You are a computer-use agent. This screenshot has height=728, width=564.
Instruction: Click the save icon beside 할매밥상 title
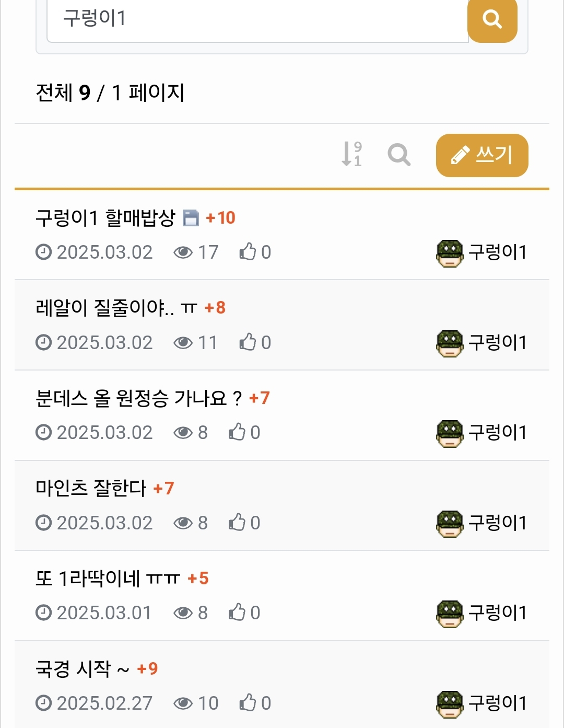[191, 218]
